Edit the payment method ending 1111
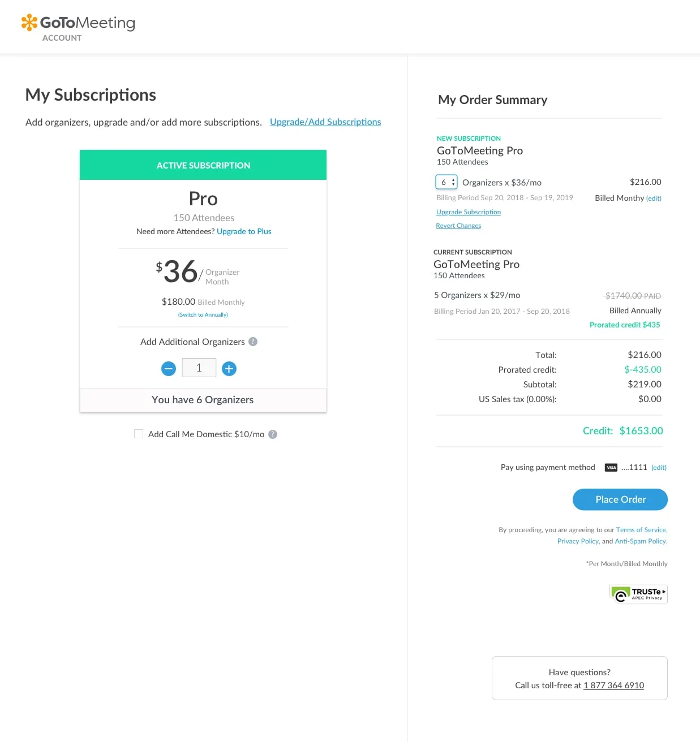The image size is (700, 742). pyautogui.click(x=659, y=468)
